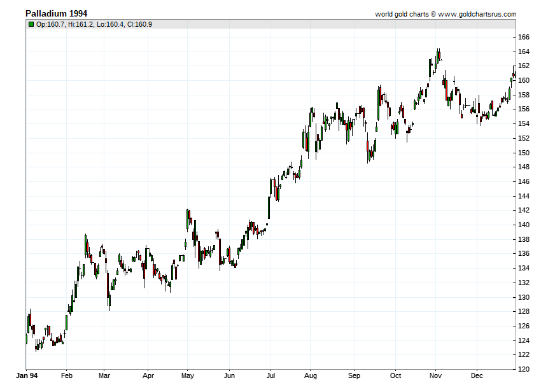541x392 pixels.
Task: Click the 'Jul' x-axis label
Action: 270,375
